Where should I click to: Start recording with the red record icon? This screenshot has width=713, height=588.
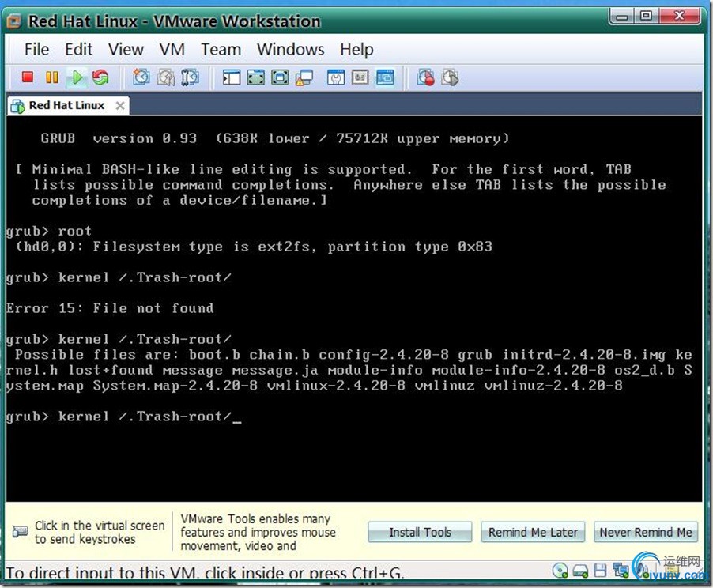click(426, 77)
